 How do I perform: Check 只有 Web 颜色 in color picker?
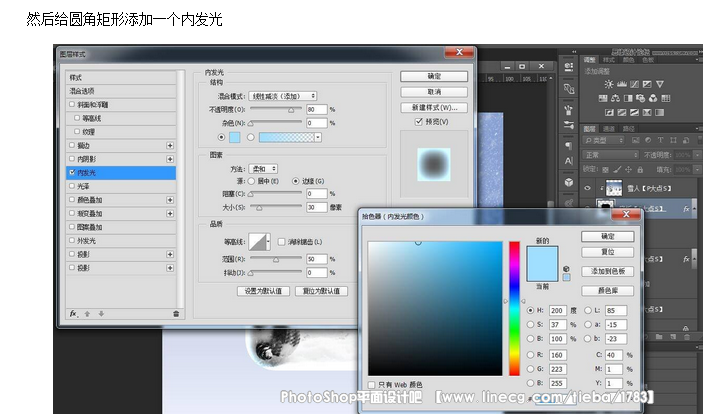371,385
